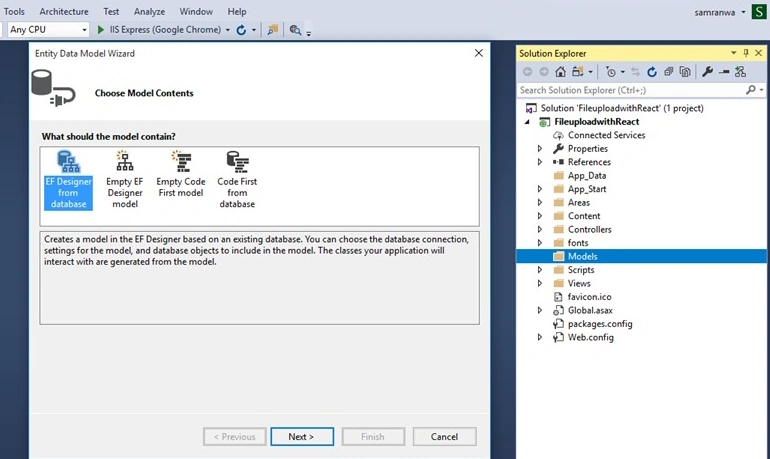Expand the Properties node
The width and height of the screenshot is (770, 459).
[x=540, y=148]
